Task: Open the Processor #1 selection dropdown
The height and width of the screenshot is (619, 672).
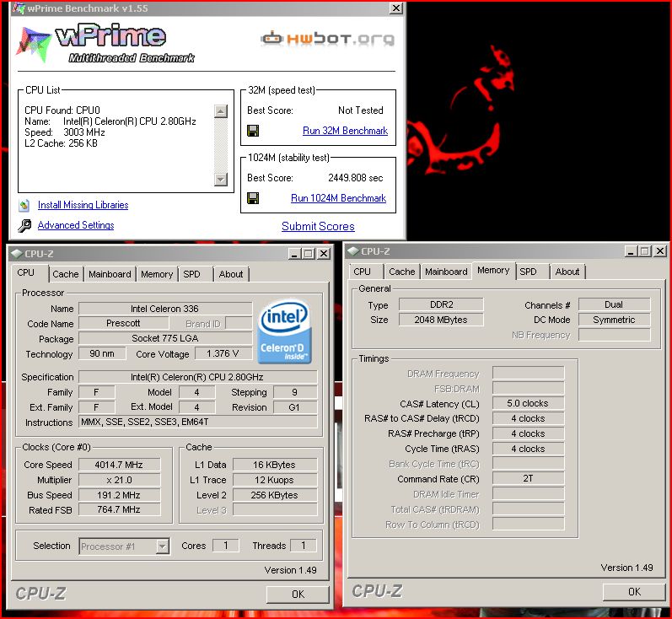Action: 163,546
